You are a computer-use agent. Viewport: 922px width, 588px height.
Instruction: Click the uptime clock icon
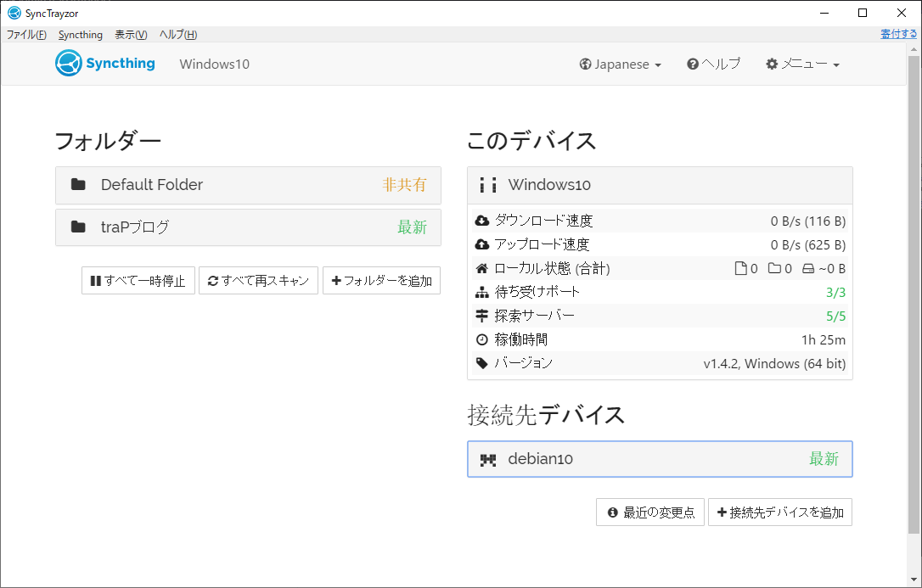pos(481,339)
